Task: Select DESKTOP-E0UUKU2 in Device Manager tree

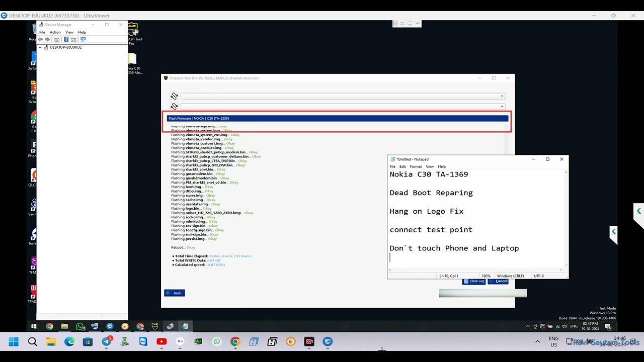Action: (65, 47)
